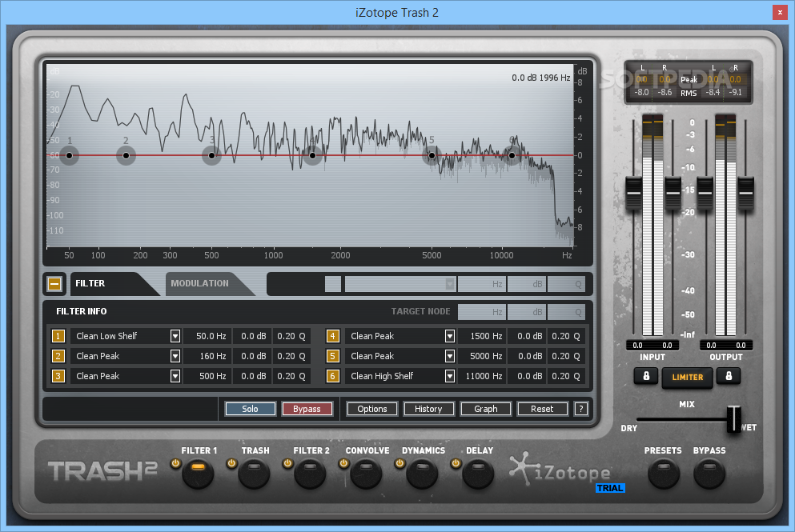The height and width of the screenshot is (532, 795).
Task: Open help with question mark button
Action: [581, 409]
